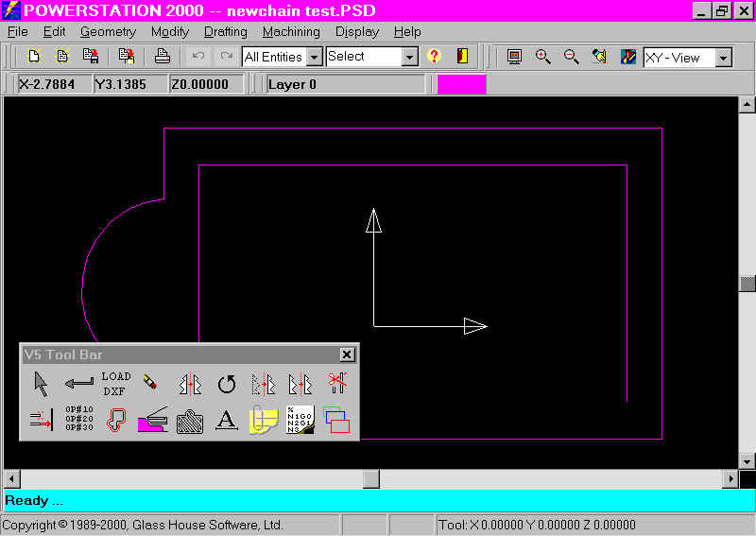Click the Save file disk icon

tap(90, 57)
